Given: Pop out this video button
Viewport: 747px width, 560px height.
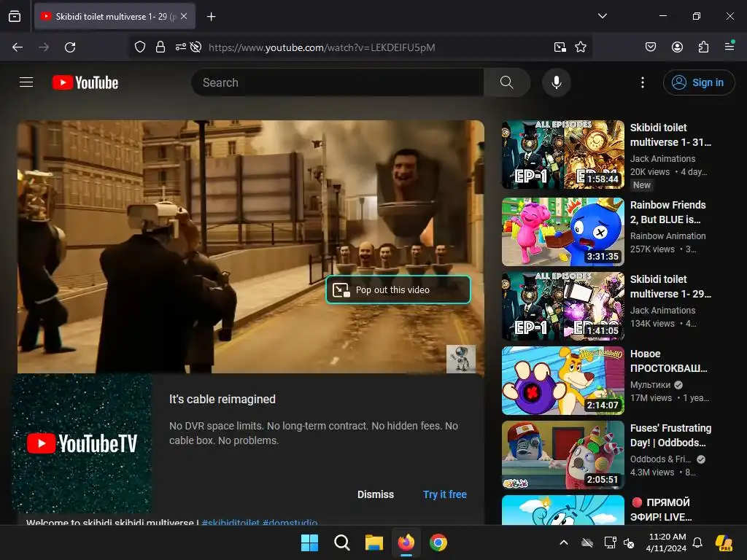Looking at the screenshot, I should click(x=398, y=289).
